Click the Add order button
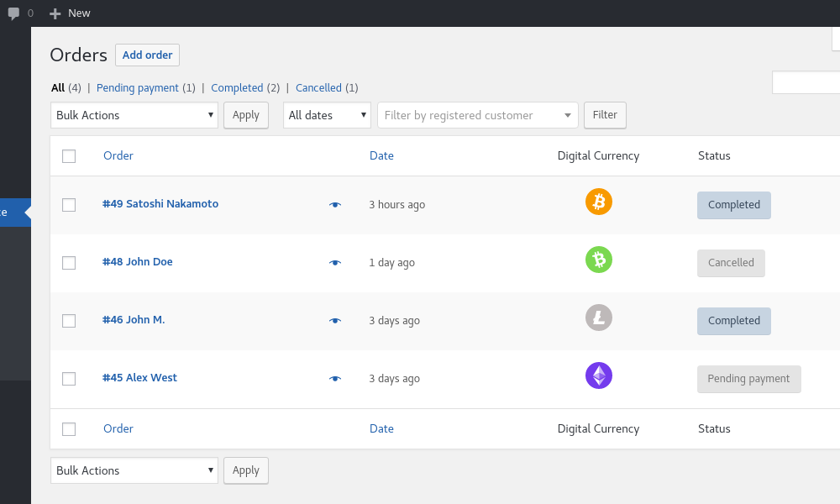The height and width of the screenshot is (504, 840). [x=147, y=55]
